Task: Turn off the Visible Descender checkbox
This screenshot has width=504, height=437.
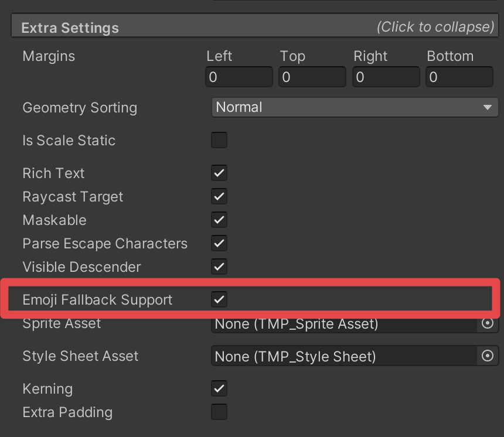Action: click(219, 267)
